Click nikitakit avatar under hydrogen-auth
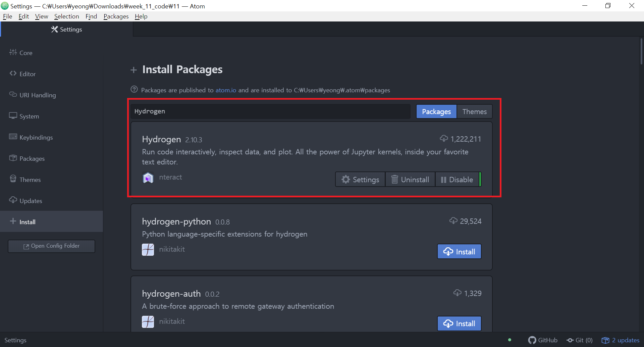Image resolution: width=644 pixels, height=347 pixels. tap(148, 322)
